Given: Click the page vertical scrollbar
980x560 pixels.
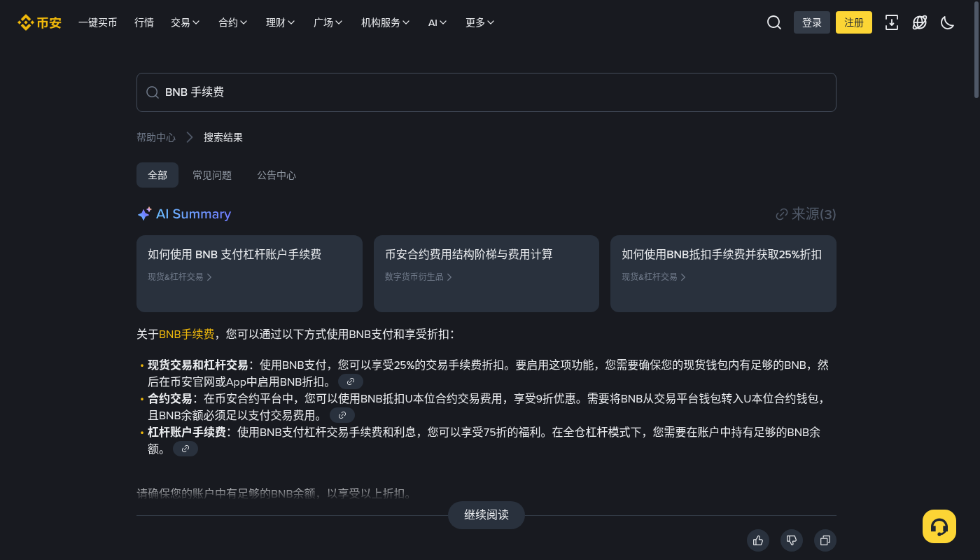Looking at the screenshot, I should click(976, 49).
